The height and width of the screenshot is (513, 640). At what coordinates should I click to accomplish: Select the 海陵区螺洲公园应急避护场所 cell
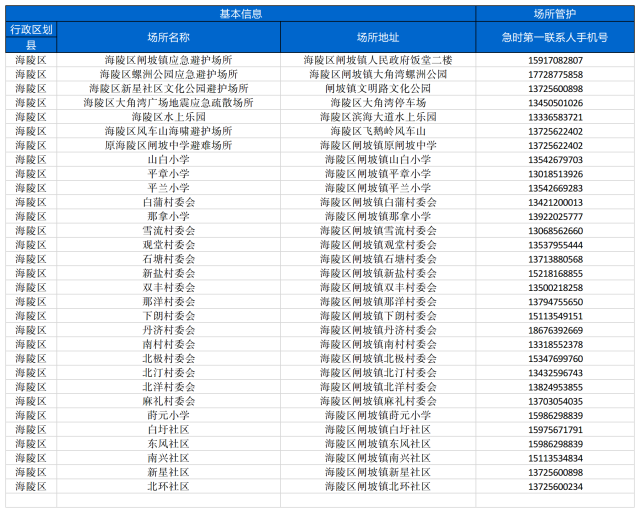coord(168,74)
